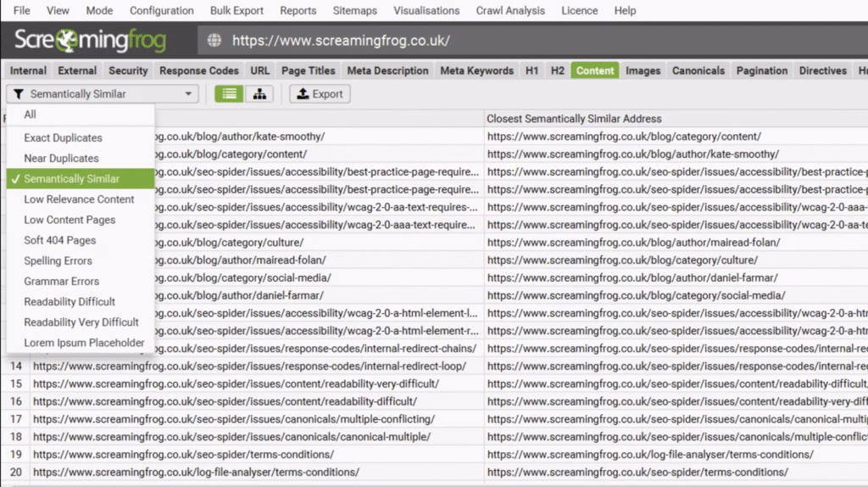The image size is (868, 487).
Task: Select Lorem Ipsum Placeholder filter
Action: point(84,343)
